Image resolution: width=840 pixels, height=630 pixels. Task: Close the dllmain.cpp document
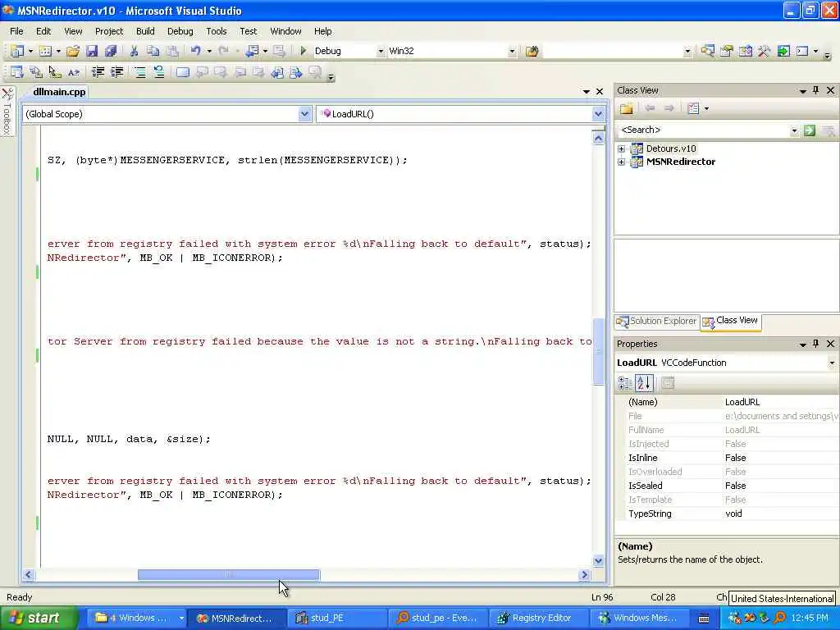[x=600, y=92]
